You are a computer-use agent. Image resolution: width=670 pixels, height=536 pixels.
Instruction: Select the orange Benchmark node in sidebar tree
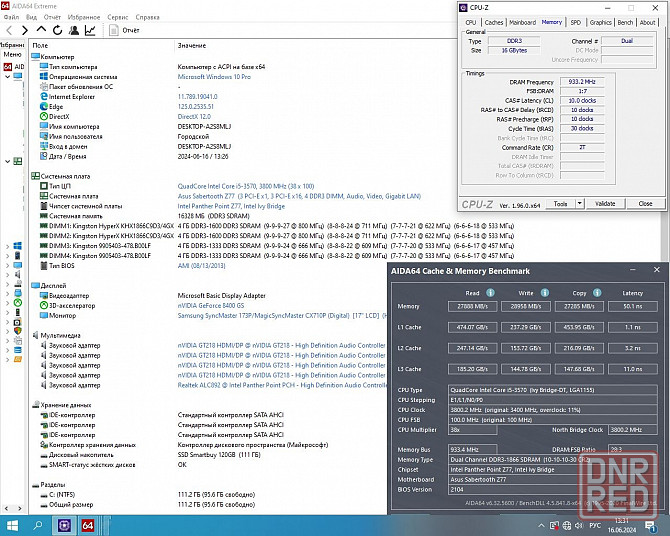tap(18, 359)
